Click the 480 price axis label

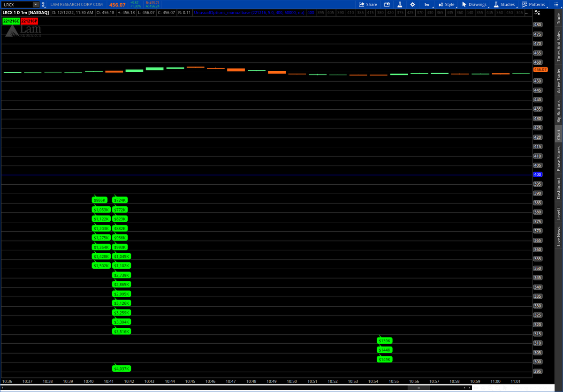[538, 24]
